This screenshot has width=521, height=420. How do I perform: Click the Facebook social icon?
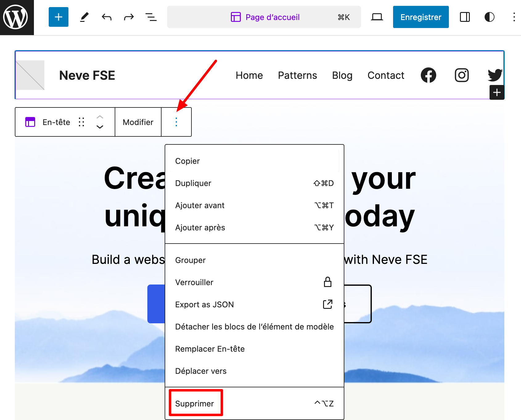point(429,75)
